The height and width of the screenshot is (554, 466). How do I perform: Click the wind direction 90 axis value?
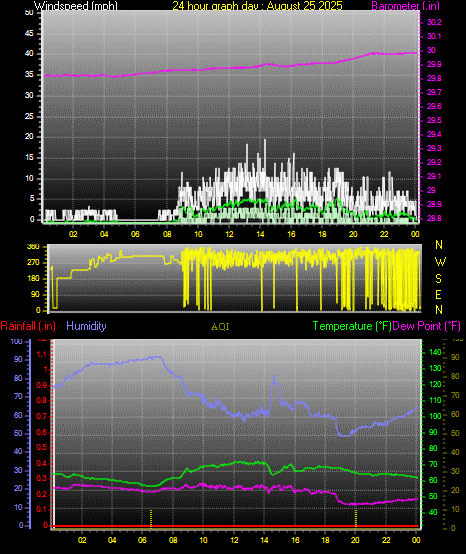pyautogui.click(x=35, y=294)
